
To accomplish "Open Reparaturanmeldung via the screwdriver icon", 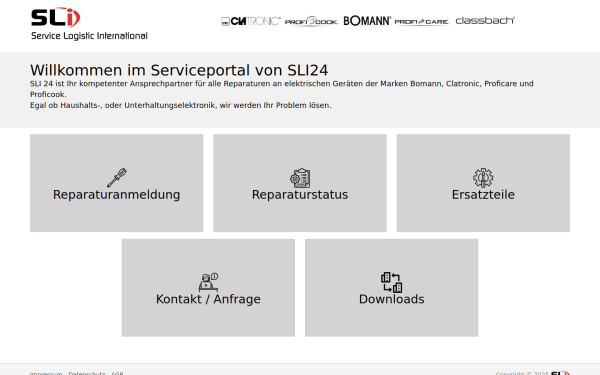I will coord(117,178).
